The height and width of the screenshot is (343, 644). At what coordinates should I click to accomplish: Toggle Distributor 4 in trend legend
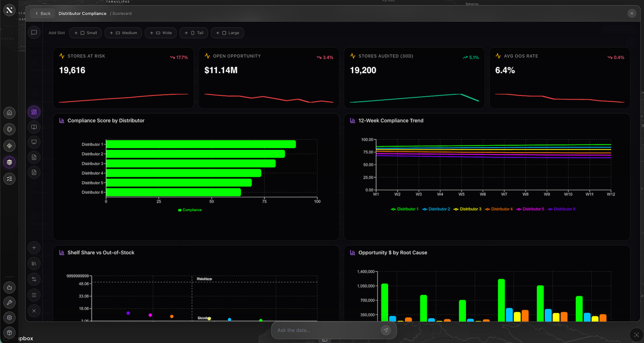499,209
